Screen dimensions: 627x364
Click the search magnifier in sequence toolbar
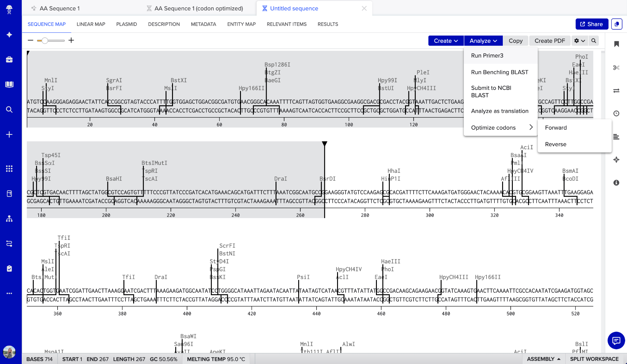click(x=594, y=41)
